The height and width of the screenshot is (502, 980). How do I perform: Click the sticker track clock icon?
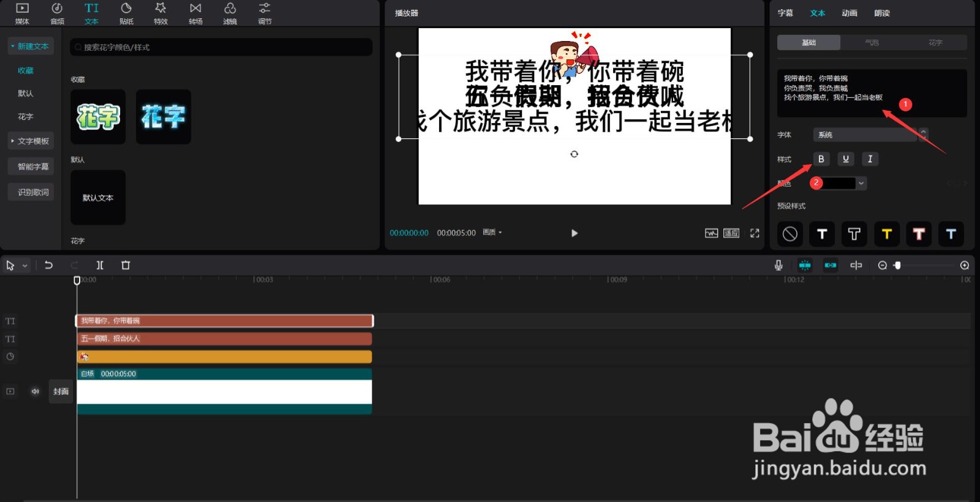10,356
